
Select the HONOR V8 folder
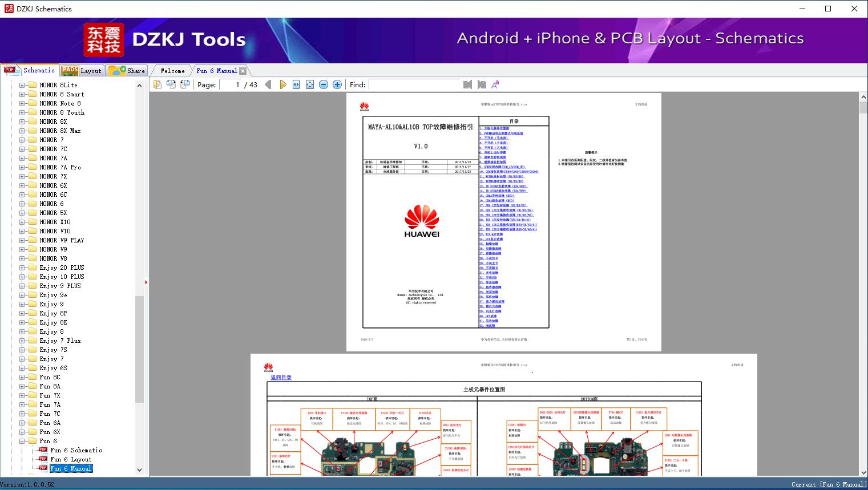coord(53,258)
